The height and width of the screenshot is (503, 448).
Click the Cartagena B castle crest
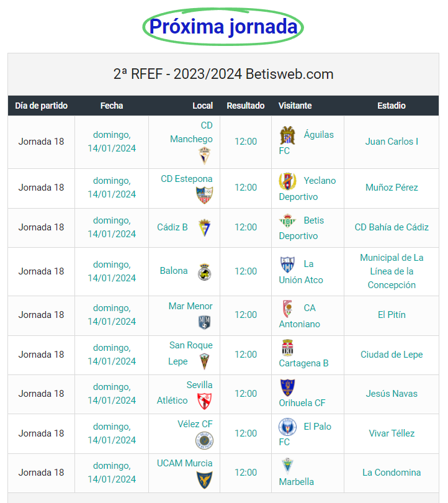287,348
